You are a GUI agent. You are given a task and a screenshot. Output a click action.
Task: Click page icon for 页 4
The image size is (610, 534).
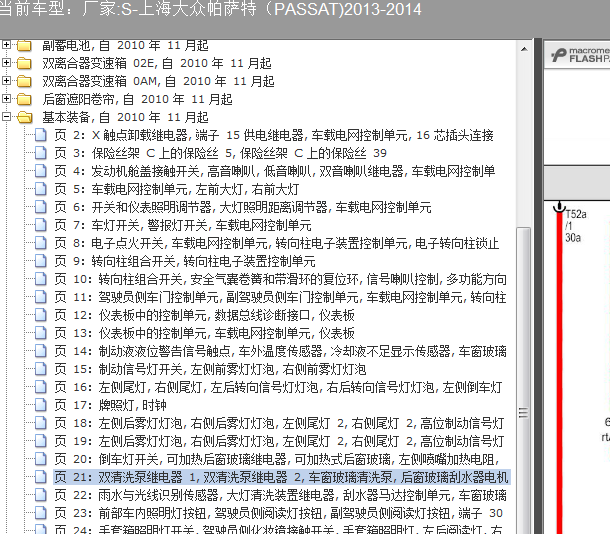40,171
